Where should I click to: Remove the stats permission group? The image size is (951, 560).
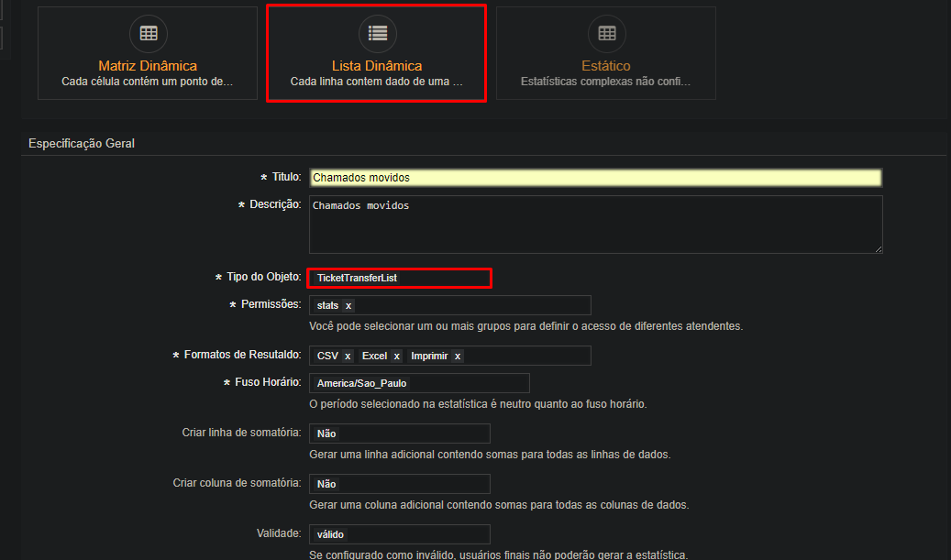[x=348, y=305]
